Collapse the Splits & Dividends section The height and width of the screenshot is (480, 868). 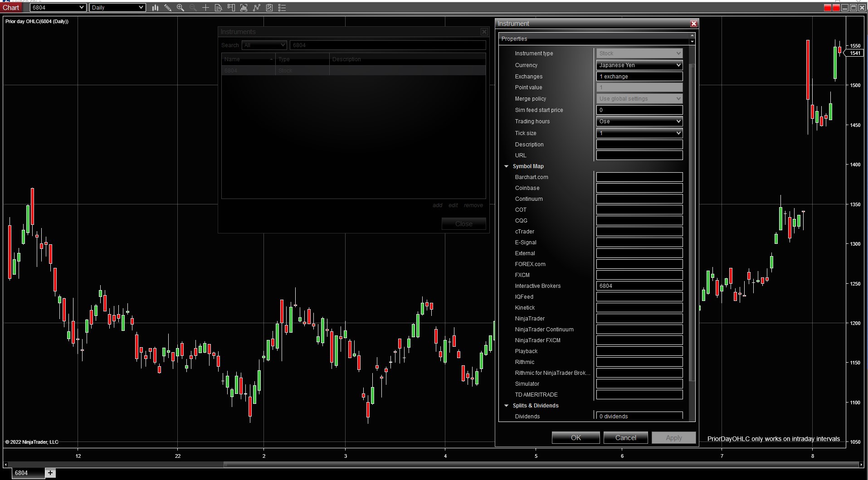click(x=507, y=406)
